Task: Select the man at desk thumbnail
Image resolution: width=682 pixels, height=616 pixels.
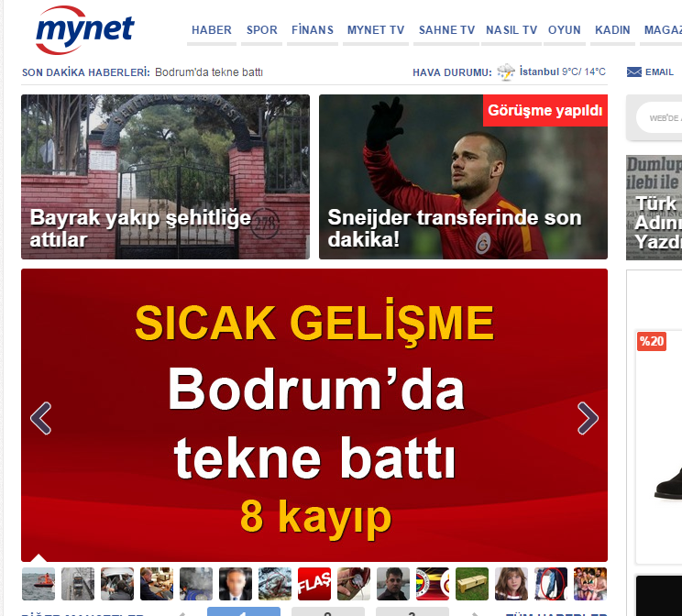Action: (157, 584)
